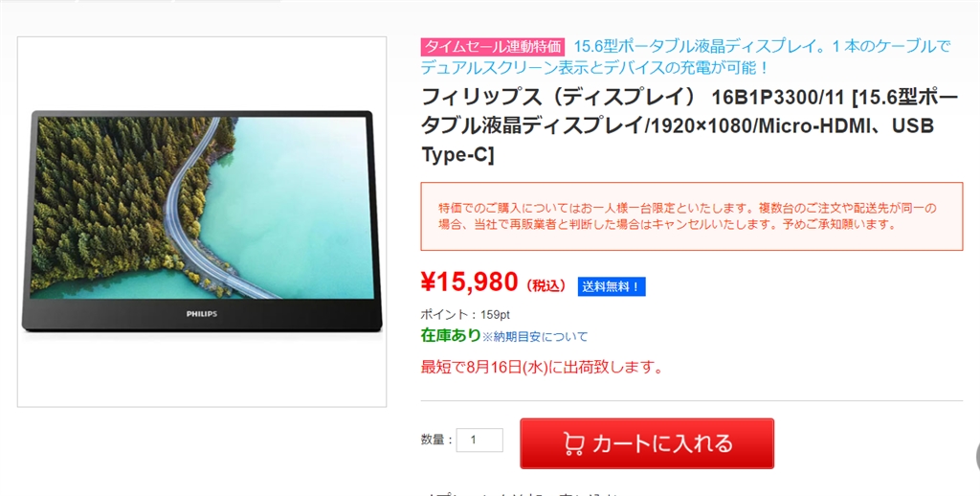980x496 pixels.
Task: Click the shopping cart icon on red button
Action: pyautogui.click(x=573, y=443)
